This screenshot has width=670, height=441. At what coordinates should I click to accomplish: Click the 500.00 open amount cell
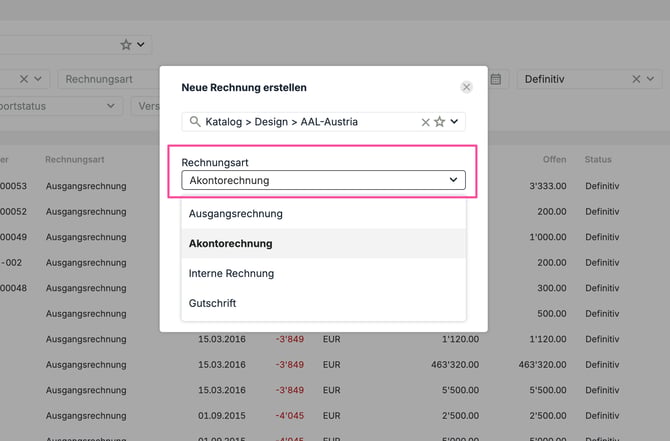(552, 314)
